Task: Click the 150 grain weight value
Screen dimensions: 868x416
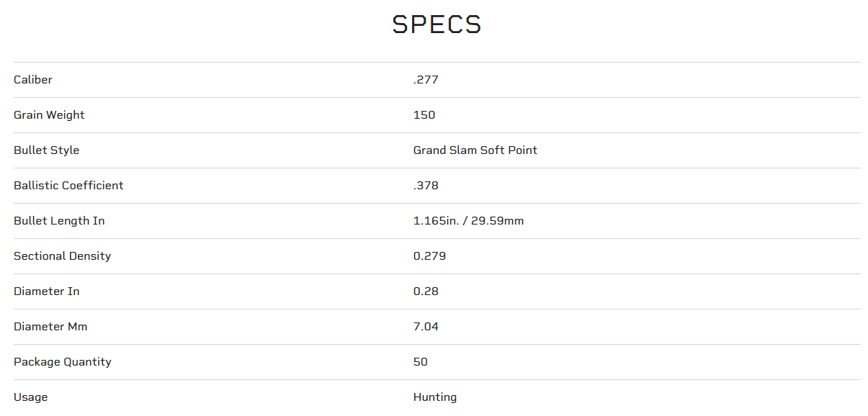Action: tap(424, 115)
